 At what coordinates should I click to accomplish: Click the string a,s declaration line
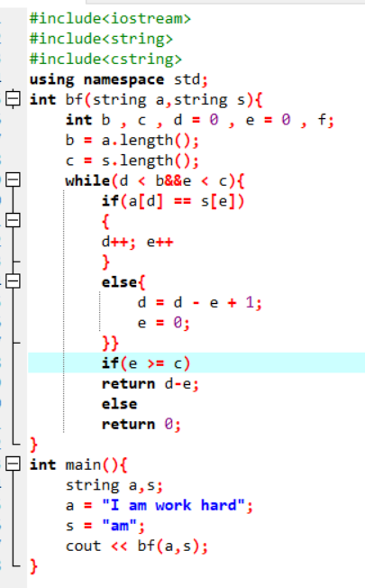(x=114, y=485)
